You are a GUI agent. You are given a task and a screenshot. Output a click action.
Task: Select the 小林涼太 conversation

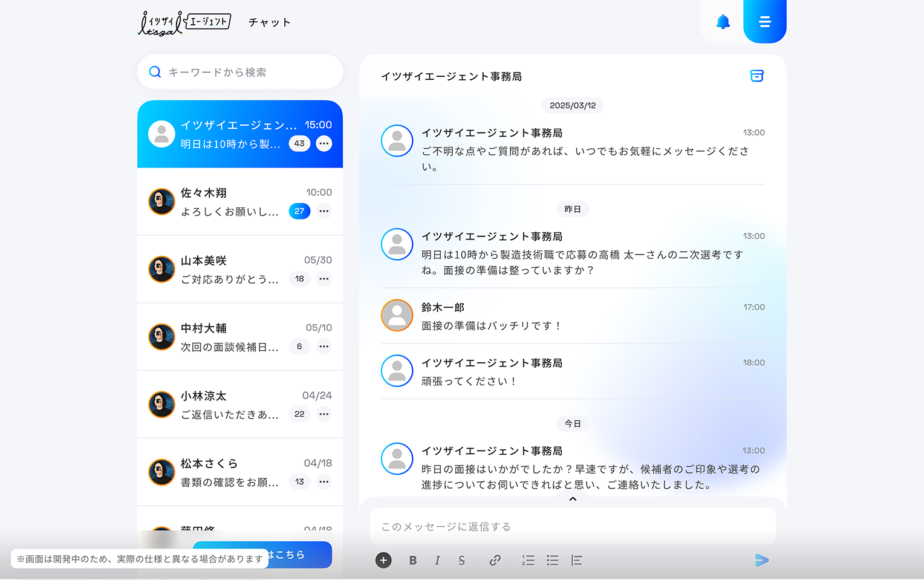pos(240,405)
